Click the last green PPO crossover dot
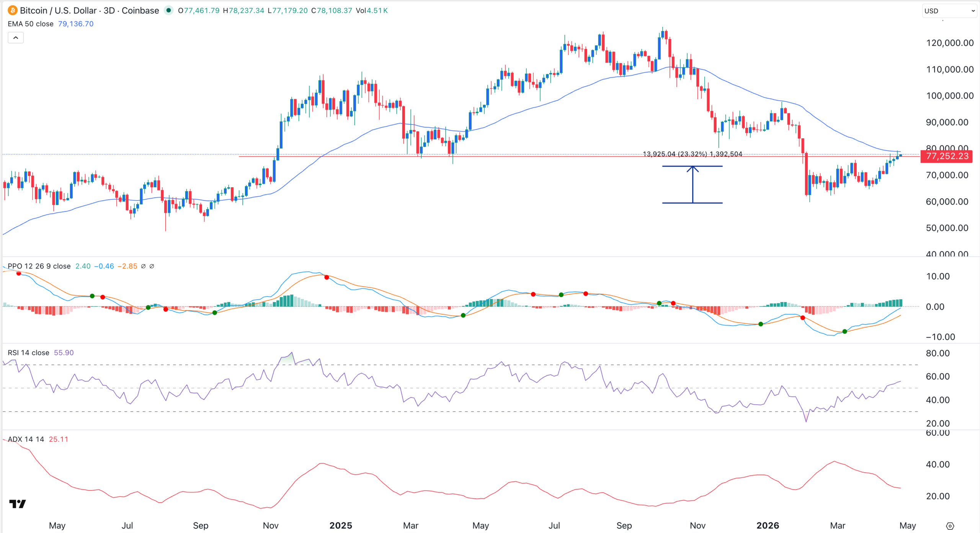Screen dimensions: 980x533 click(845, 332)
